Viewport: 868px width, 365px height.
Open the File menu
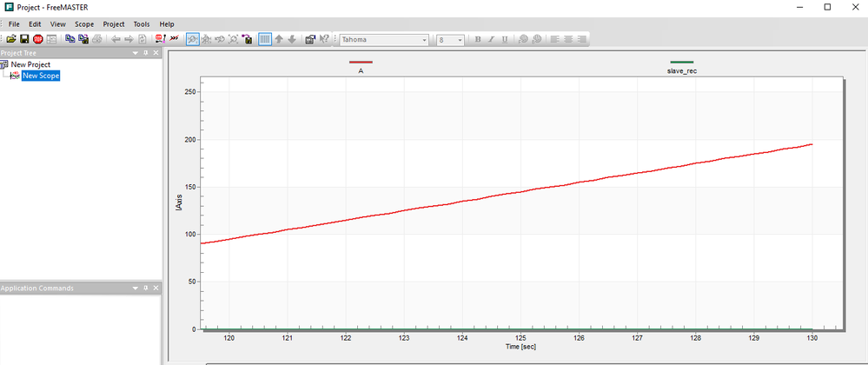[14, 24]
